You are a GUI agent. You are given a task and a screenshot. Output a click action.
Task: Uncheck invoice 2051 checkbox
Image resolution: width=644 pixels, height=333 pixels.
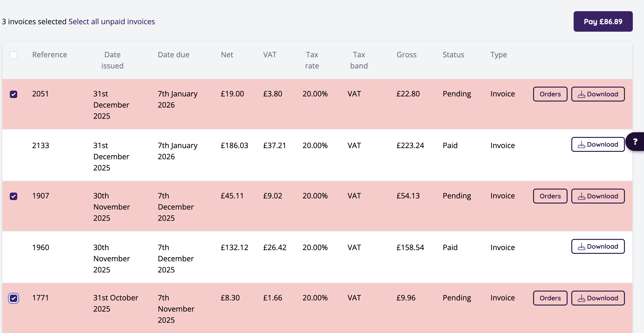pyautogui.click(x=14, y=94)
